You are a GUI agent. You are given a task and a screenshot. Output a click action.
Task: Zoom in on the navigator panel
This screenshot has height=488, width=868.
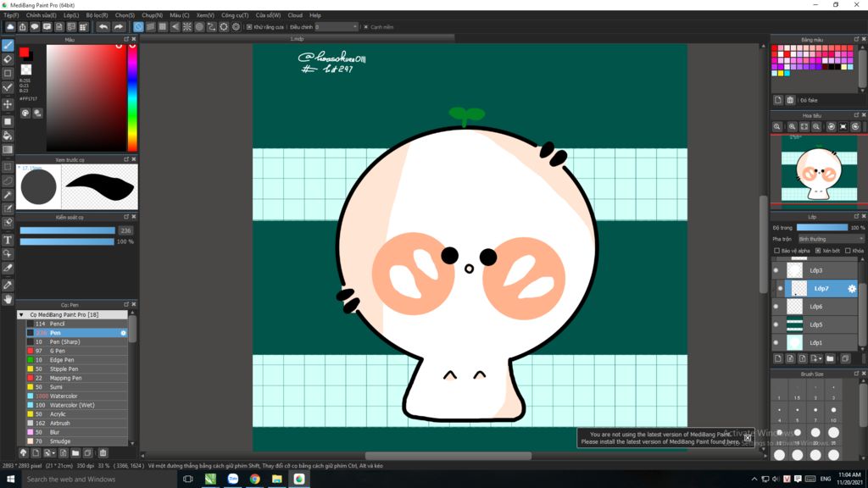[793, 127]
